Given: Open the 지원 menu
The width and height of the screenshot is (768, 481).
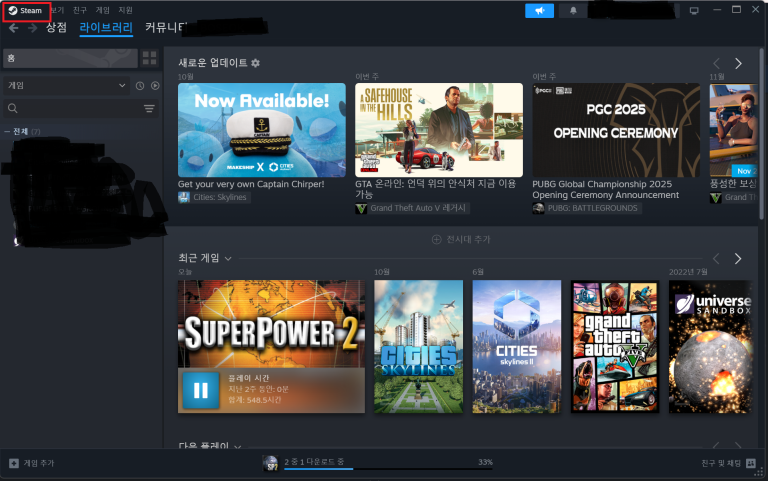Looking at the screenshot, I should point(125,10).
